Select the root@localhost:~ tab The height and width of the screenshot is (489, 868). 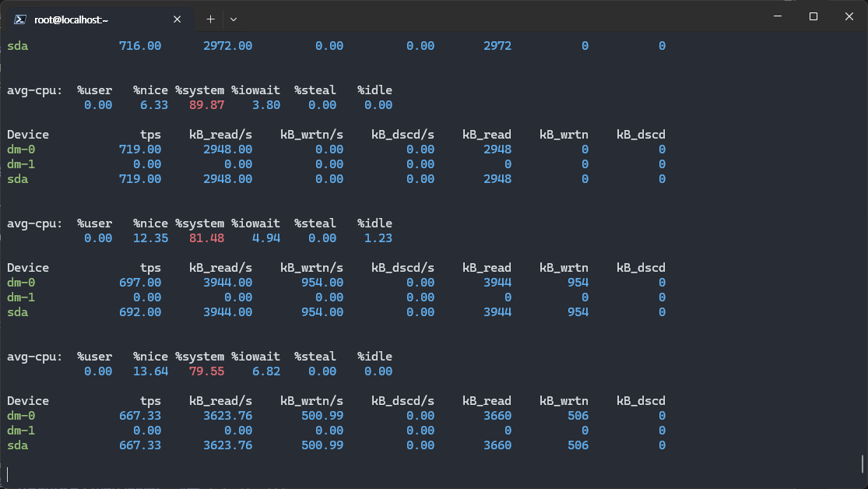(93, 19)
